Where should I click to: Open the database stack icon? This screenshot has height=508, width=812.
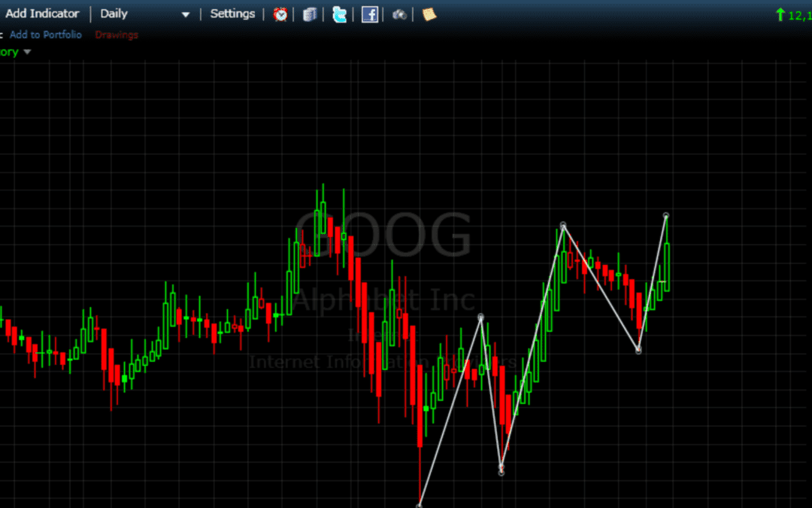[310, 14]
